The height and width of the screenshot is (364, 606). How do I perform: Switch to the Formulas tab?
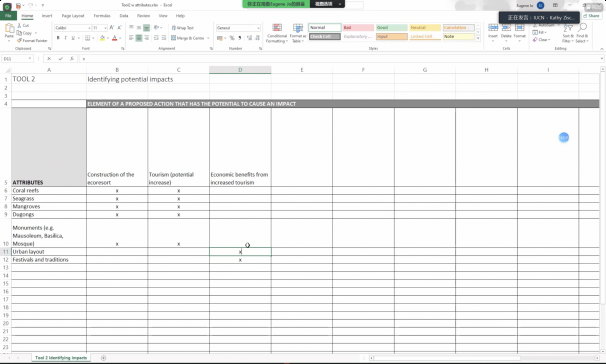[102, 16]
